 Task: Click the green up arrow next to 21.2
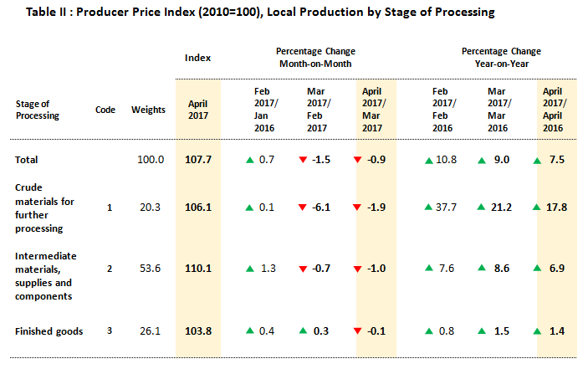click(x=482, y=207)
